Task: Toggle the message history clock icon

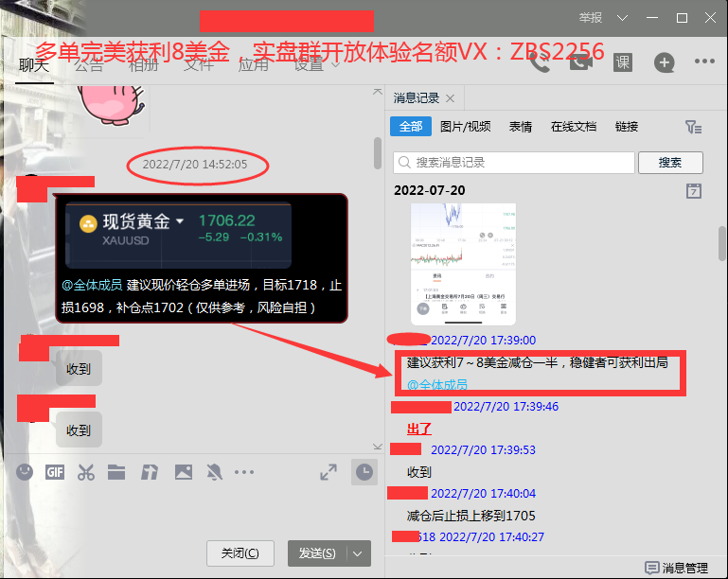Action: [364, 472]
